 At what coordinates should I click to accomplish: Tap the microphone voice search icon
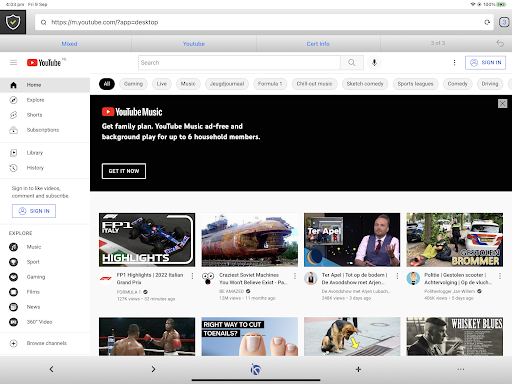point(374,63)
